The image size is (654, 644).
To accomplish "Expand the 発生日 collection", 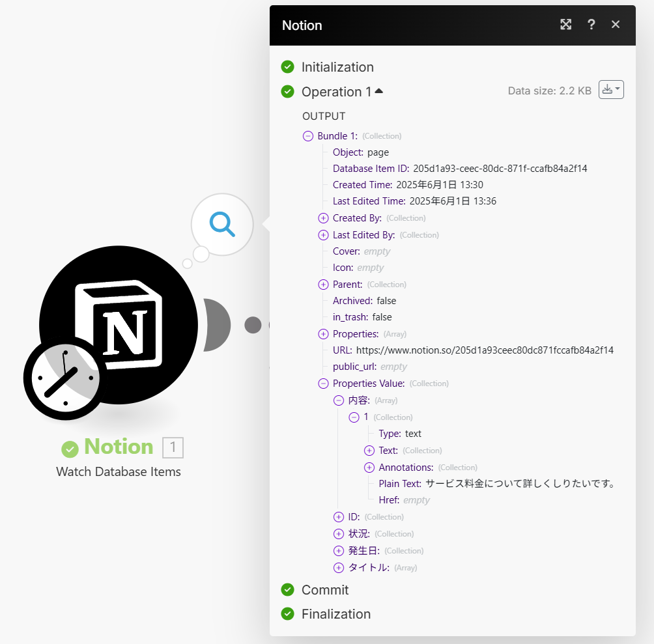I will pyautogui.click(x=339, y=551).
